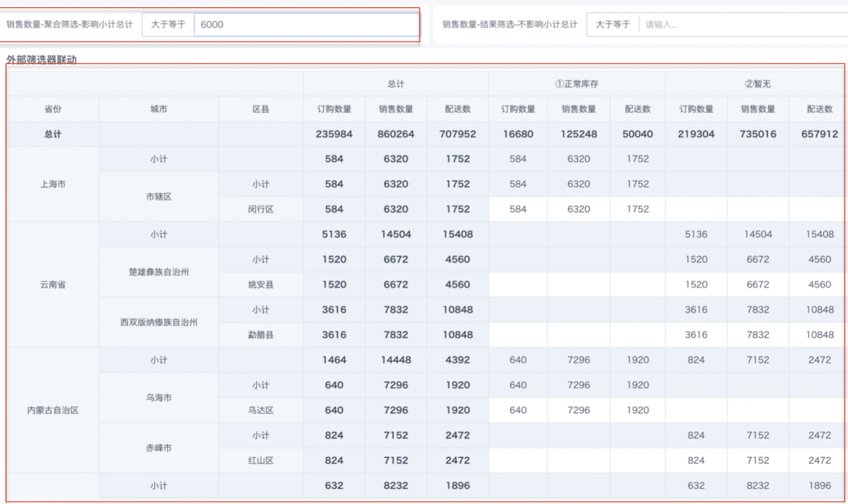Select the 西双版纳傣族自治州 city cell
The image size is (848, 504).
[159, 322]
